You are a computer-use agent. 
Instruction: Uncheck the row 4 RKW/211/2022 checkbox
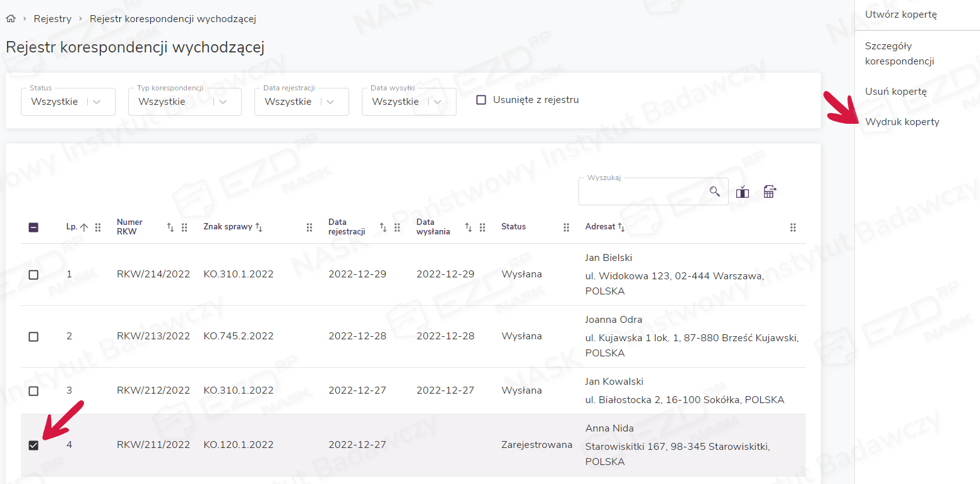click(x=33, y=445)
